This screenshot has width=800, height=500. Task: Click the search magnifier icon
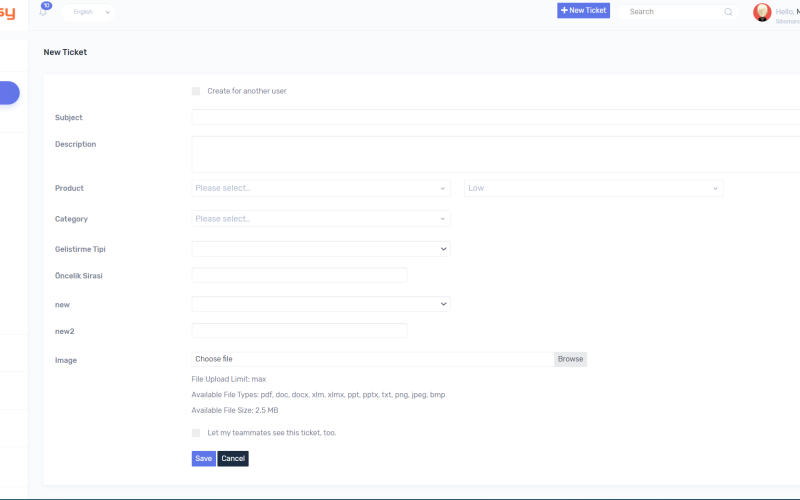tap(728, 12)
